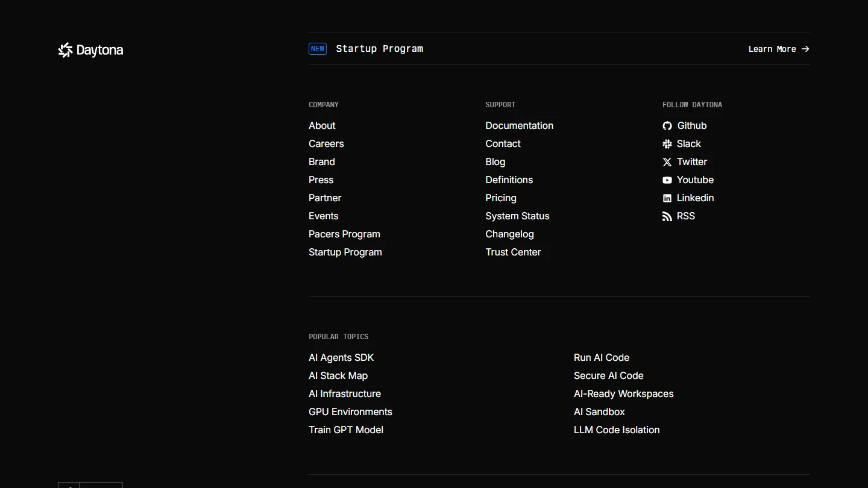Open LLM Code Isolation topic
This screenshot has width=868, height=488.
click(617, 430)
